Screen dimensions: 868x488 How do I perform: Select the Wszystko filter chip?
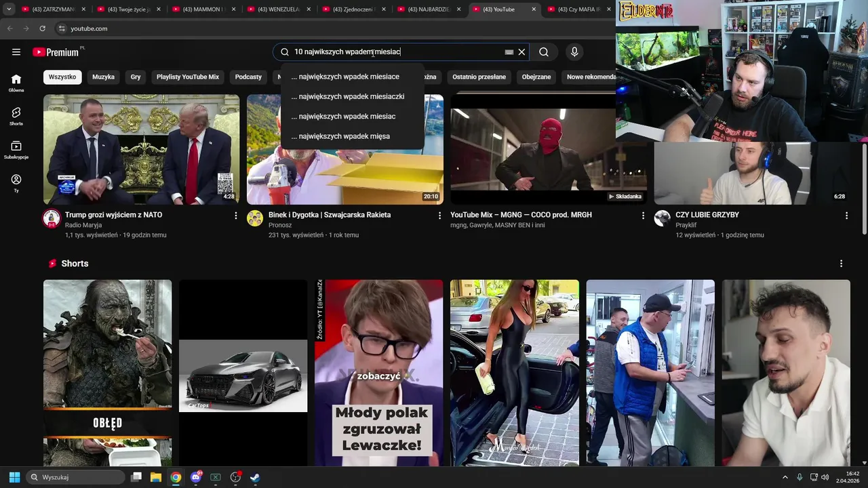click(62, 77)
